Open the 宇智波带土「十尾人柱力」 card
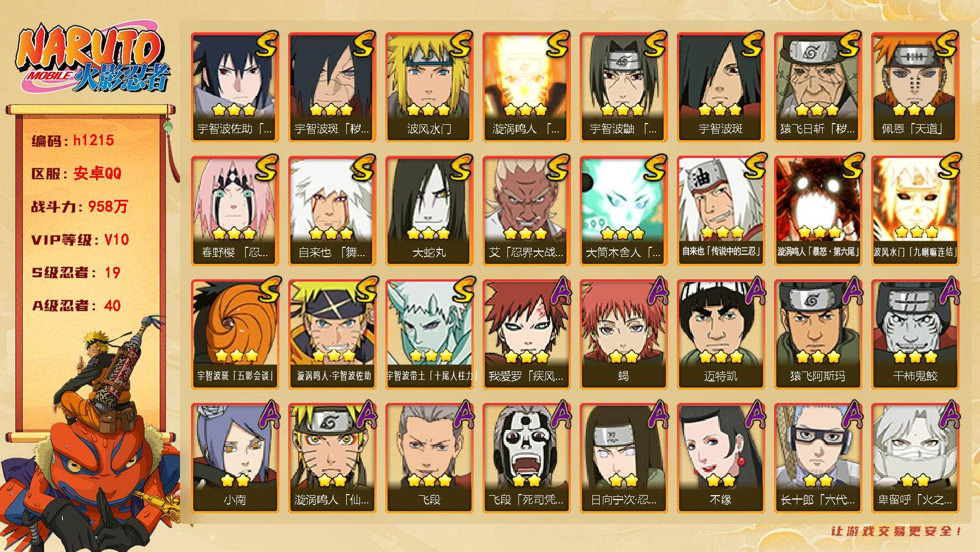 tap(429, 335)
